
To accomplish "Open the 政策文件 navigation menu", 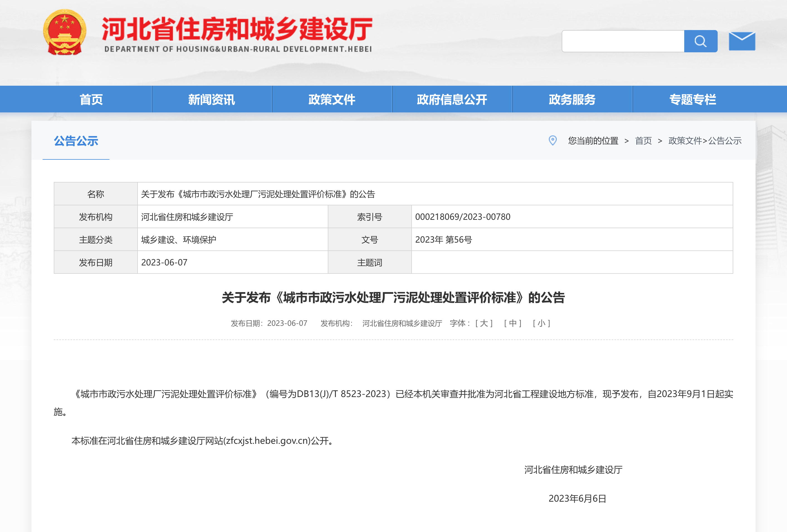I will coord(332,99).
